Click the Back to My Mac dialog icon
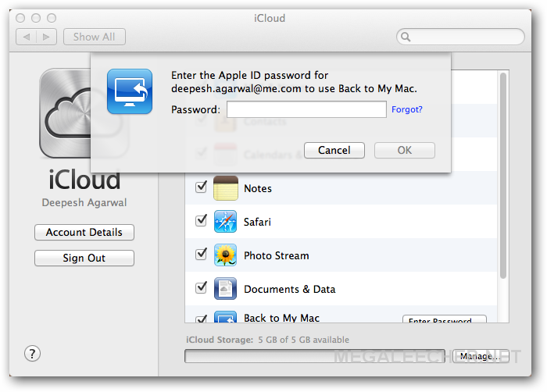 tap(130, 91)
